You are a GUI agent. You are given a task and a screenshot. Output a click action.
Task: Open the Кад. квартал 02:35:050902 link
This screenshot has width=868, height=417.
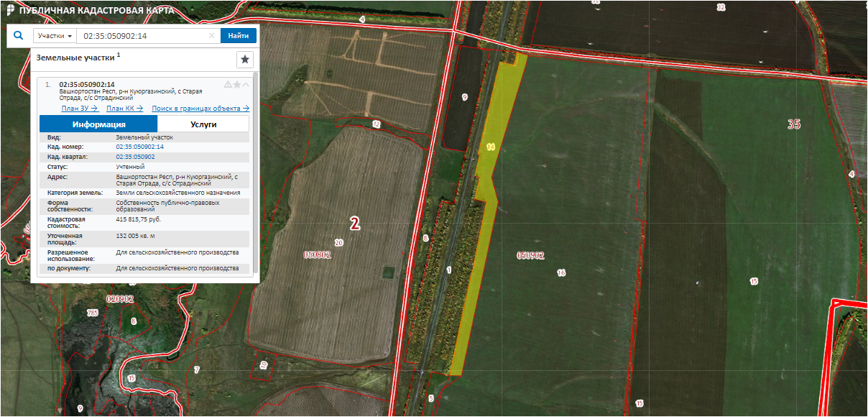[135, 157]
